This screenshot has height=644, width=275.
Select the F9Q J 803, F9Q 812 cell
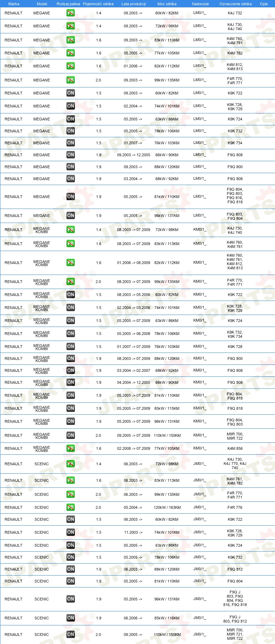[x=235, y=619]
